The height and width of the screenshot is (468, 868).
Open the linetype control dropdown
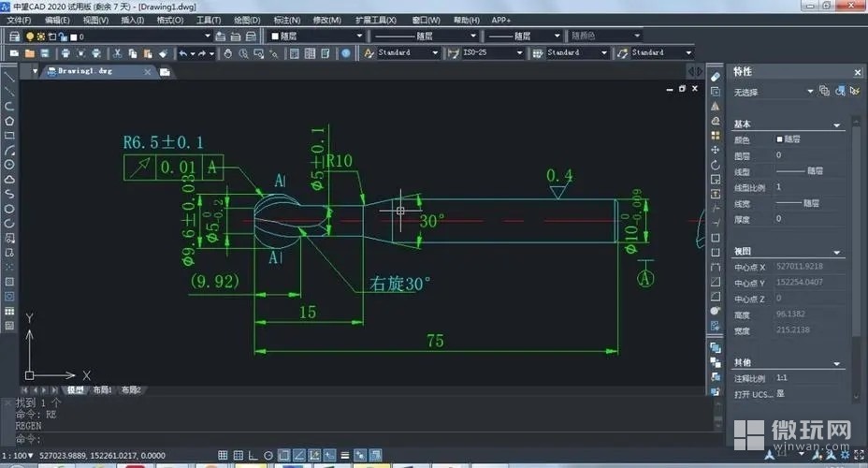[473, 36]
